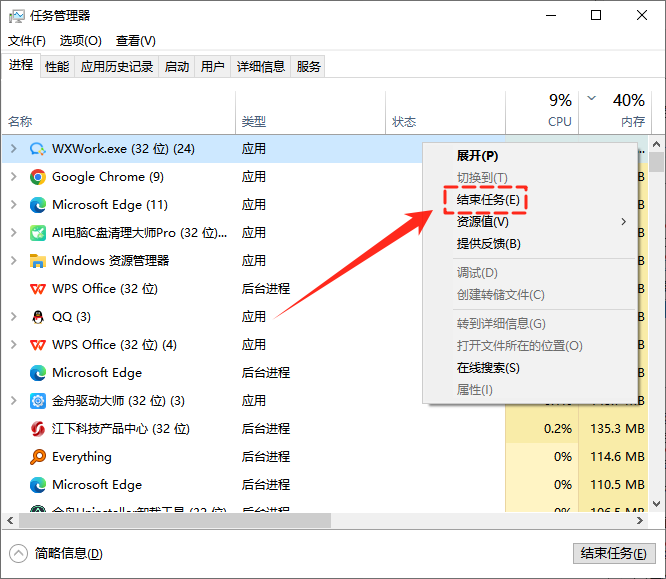Open the 选项(O) menu
This screenshot has width=666, height=579.
(x=81, y=41)
